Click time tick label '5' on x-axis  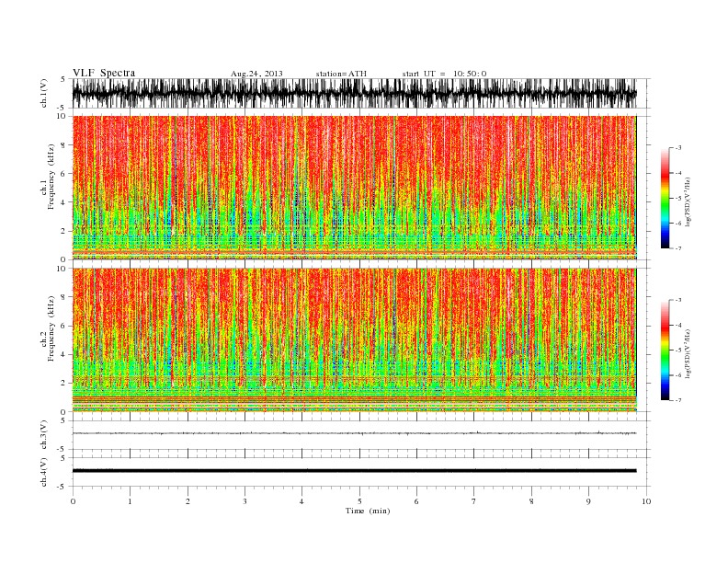359,501
